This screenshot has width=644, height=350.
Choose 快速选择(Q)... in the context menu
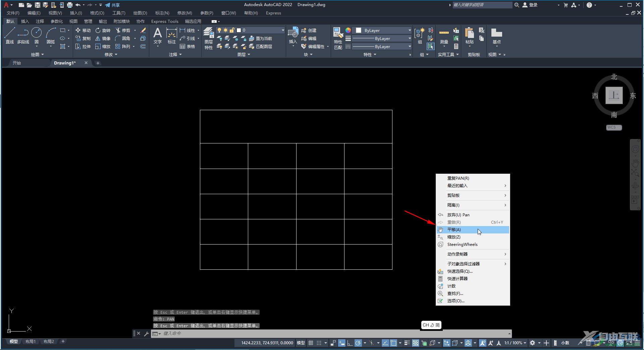click(473, 271)
